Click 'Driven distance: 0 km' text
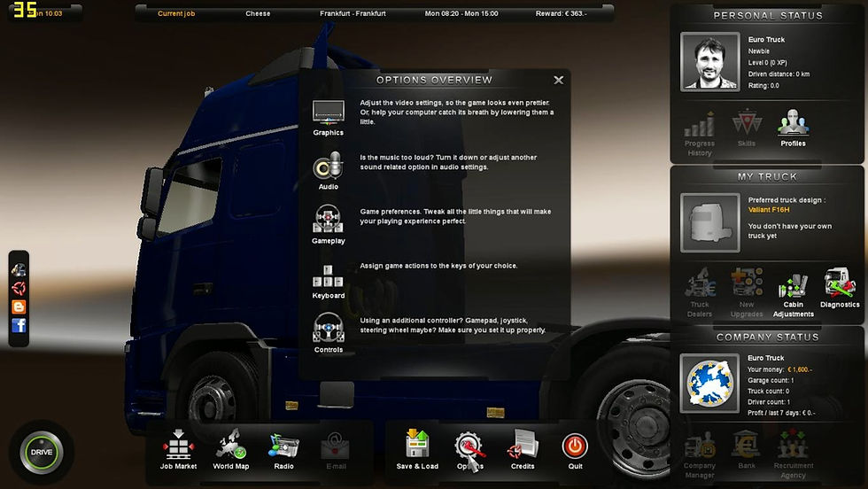Screen dimensions: 868x489 (779, 74)
